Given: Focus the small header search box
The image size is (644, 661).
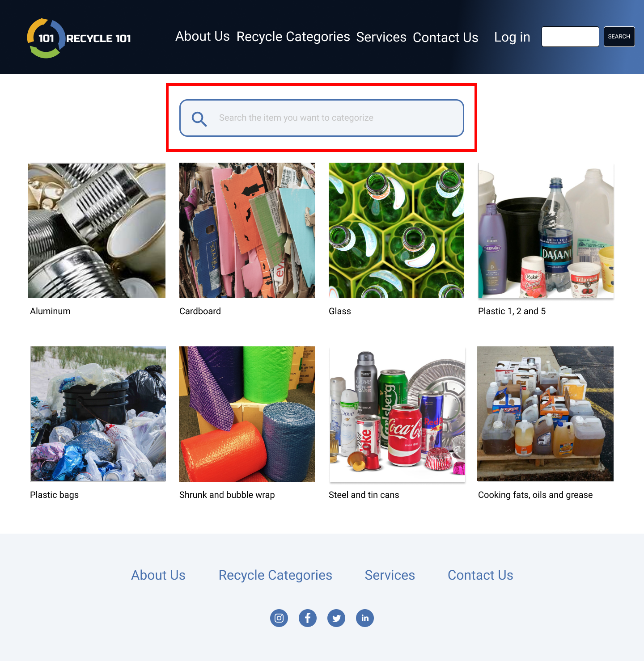Looking at the screenshot, I should 570,37.
